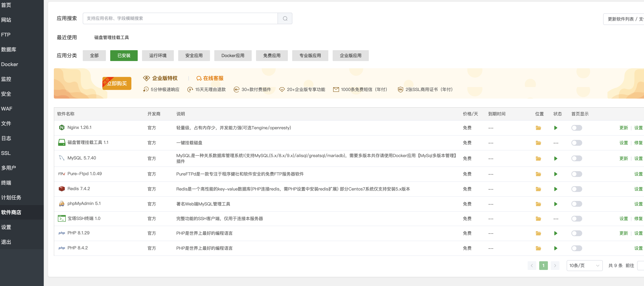Click the disk mount tool icon
The image size is (644, 286).
pyautogui.click(x=61, y=142)
